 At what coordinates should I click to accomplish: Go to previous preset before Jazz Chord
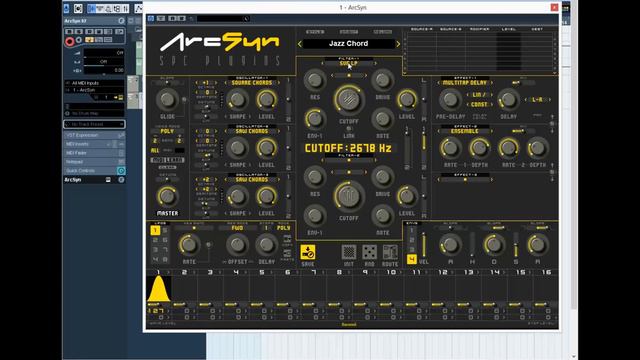pos(300,44)
